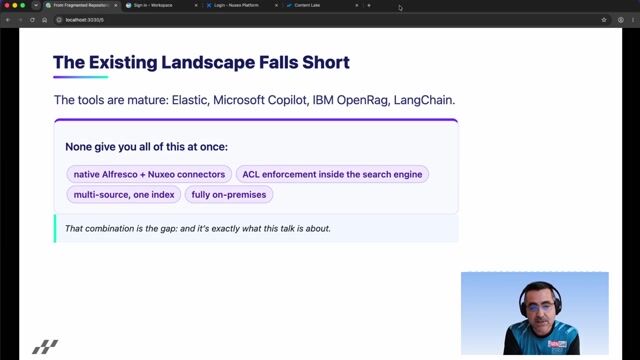Image resolution: width=640 pixels, height=360 pixels.
Task: Close the Content Lake tab
Action: click(x=357, y=5)
